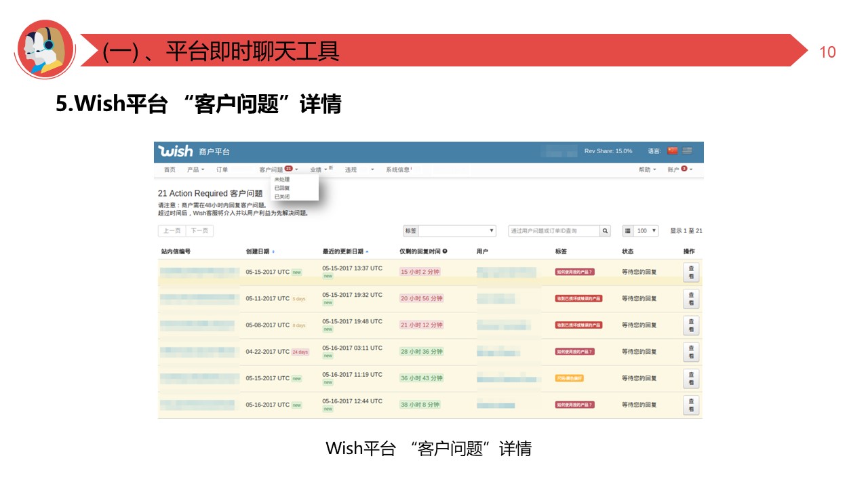Screen dimensions: 868x488
Task: Click the creation date 05-11-2017 UTC
Action: click(x=268, y=298)
